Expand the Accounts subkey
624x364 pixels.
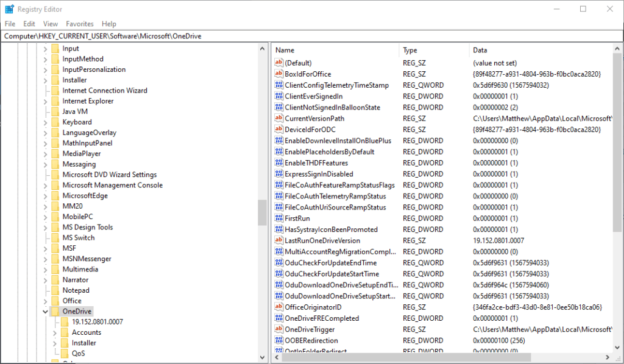[55, 332]
